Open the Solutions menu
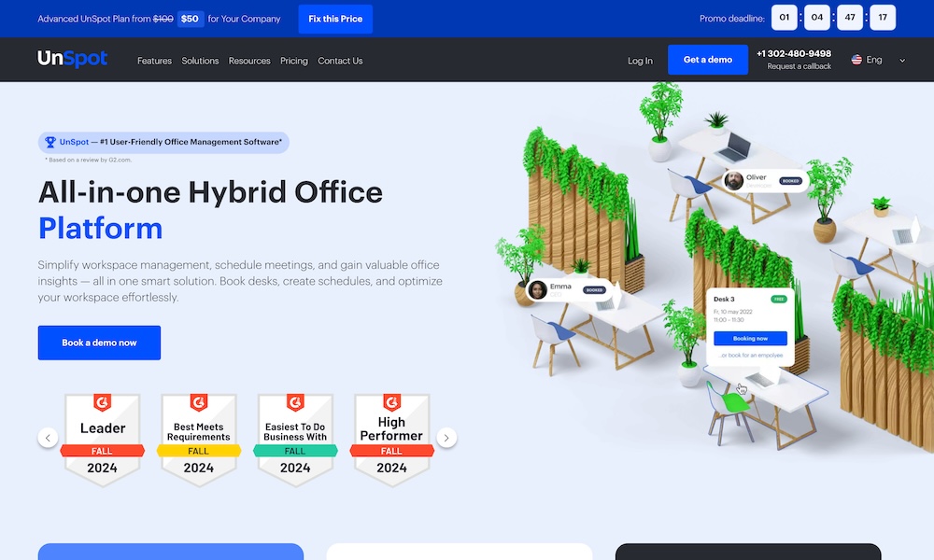934x560 pixels. click(x=200, y=61)
